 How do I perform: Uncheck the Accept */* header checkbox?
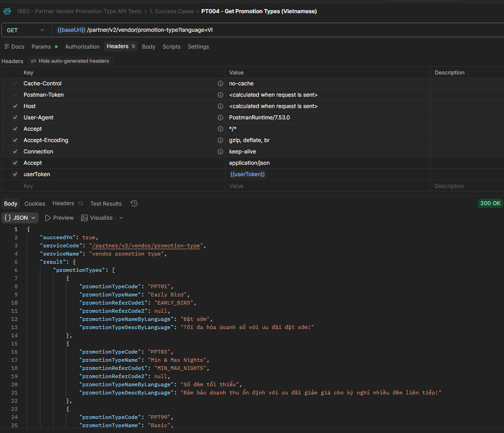coord(15,129)
